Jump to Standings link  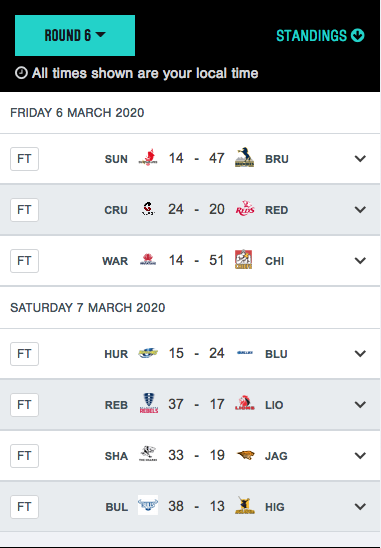coord(320,36)
